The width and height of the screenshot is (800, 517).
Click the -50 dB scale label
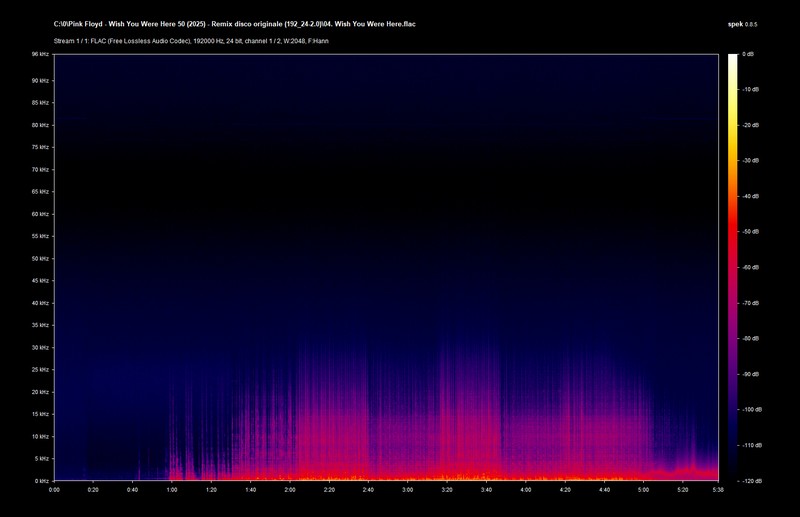click(x=750, y=232)
